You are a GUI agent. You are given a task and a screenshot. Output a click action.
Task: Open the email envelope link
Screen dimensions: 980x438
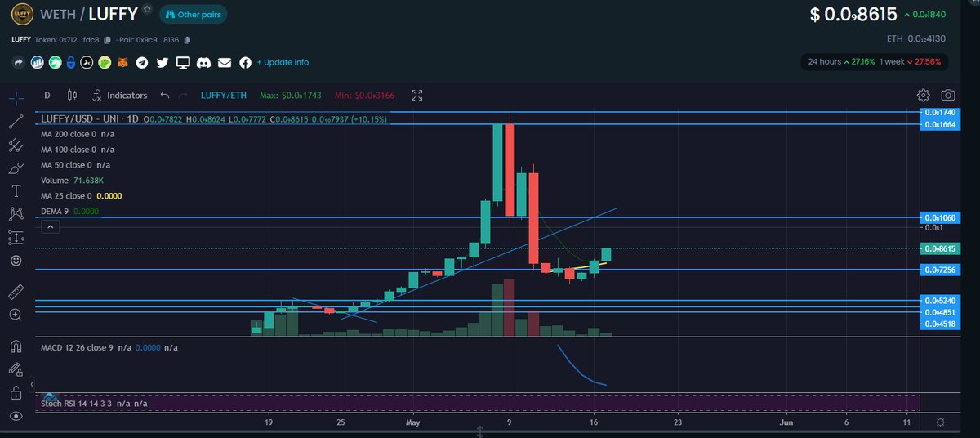(x=225, y=62)
